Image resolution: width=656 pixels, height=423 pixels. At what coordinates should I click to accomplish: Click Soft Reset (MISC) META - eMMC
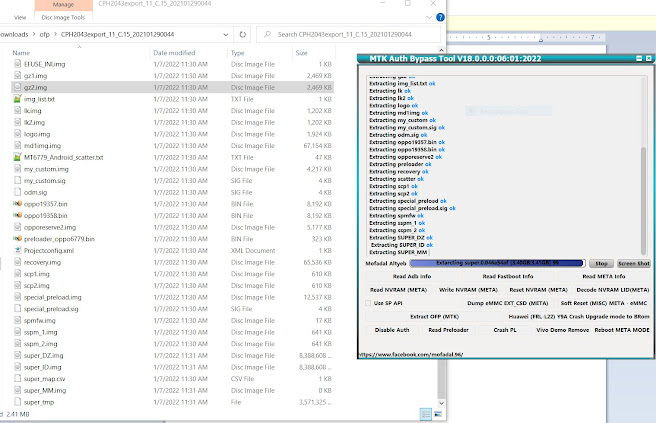tap(604, 303)
